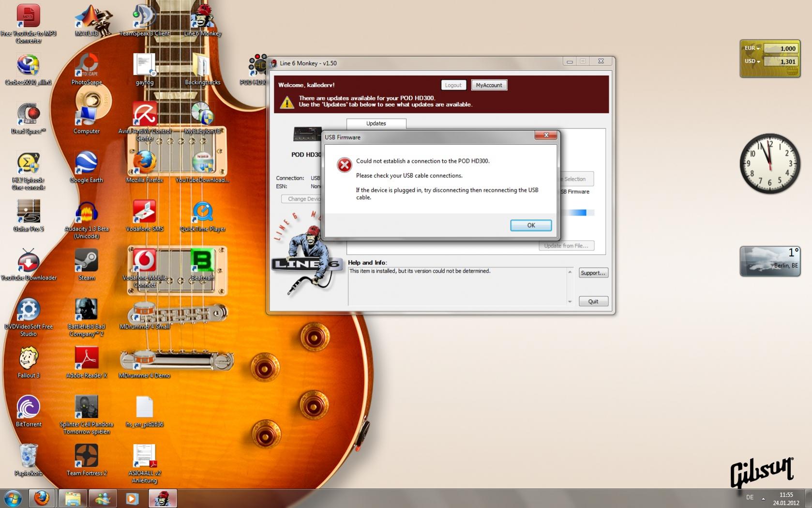Select the Google Earth desktop icon
812x508 pixels.
87,167
